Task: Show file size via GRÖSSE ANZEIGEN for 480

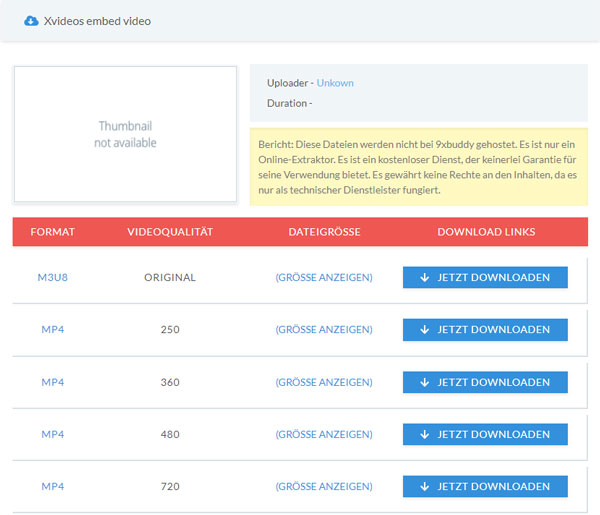Action: (323, 434)
